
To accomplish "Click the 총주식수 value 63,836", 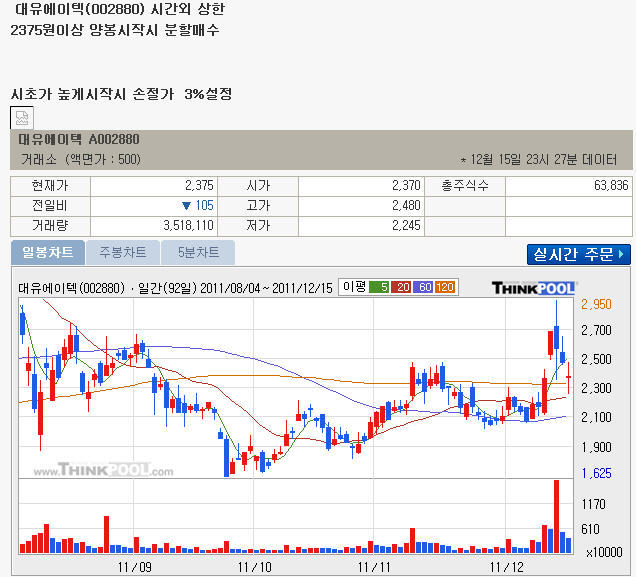I will coord(611,185).
